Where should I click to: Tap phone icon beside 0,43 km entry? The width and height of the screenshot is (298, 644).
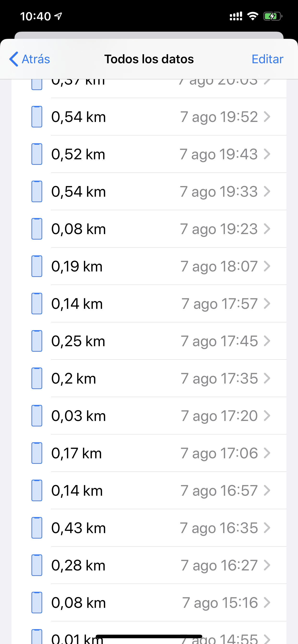(36, 528)
